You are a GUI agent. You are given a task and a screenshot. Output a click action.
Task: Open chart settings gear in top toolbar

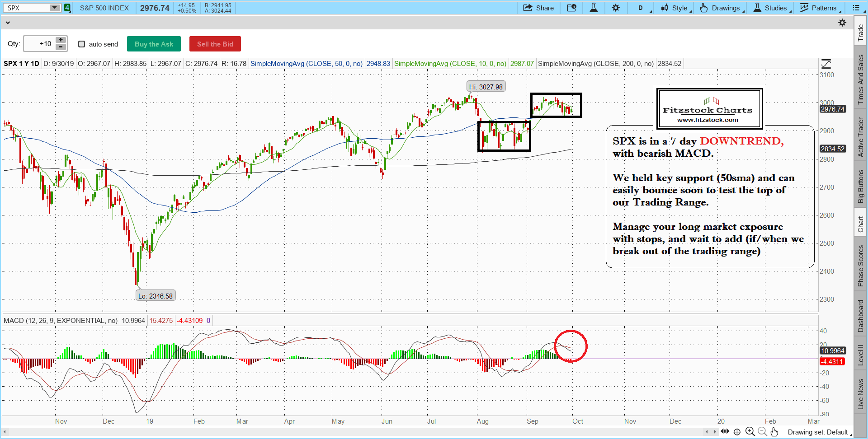pos(616,8)
